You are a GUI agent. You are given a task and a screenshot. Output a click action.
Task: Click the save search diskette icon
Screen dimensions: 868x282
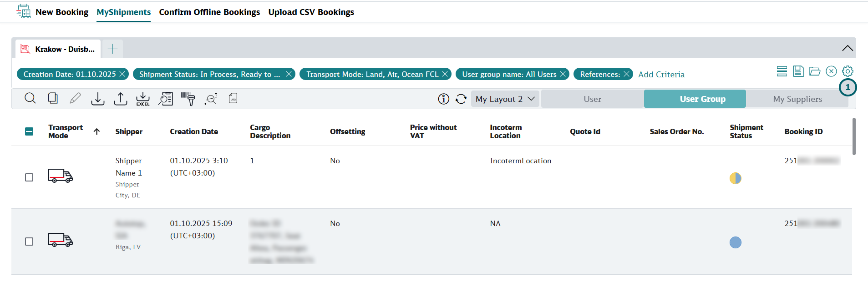pos(798,71)
